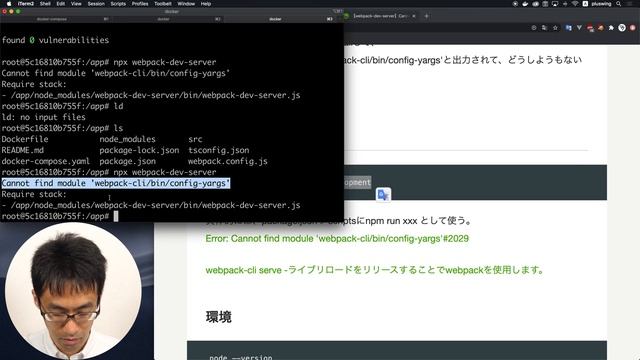Click 'npm run xxx として使う' article sentence
Image resolution: width=640 pixels, height=360 pixels.
[x=418, y=221]
